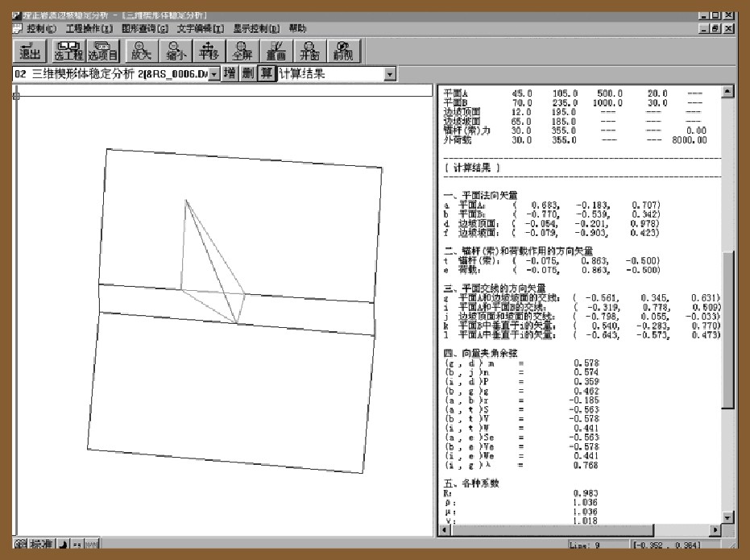Screen dimensions: 750x560
Task: Click the results panel scroll-left arrow
Action: point(445,530)
